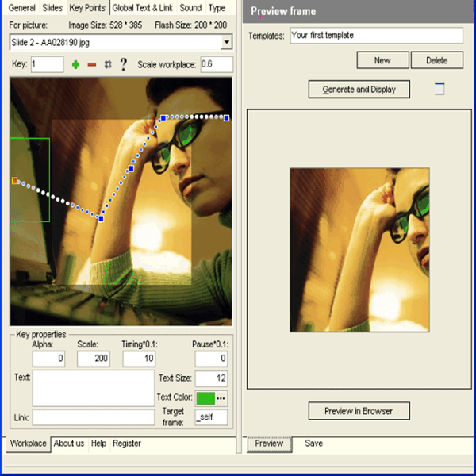Click the Scale value field showing 200
The height and width of the screenshot is (476, 476).
click(94, 359)
